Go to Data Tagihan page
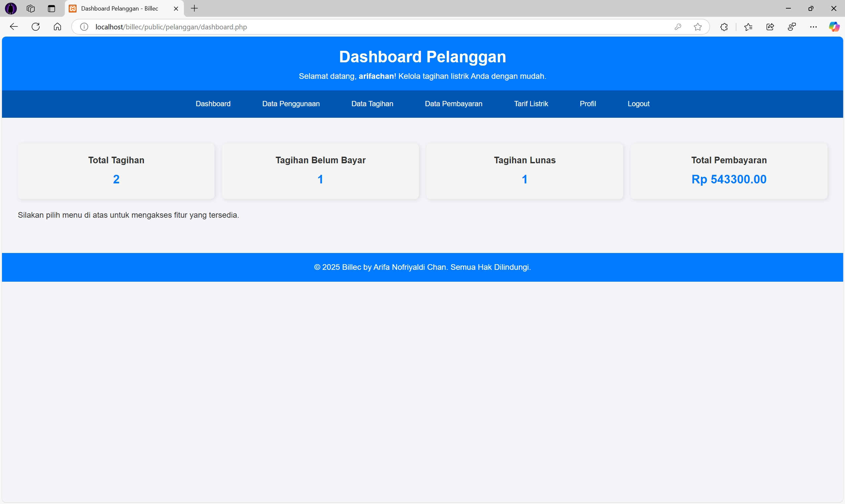The height and width of the screenshot is (504, 845). 372,104
